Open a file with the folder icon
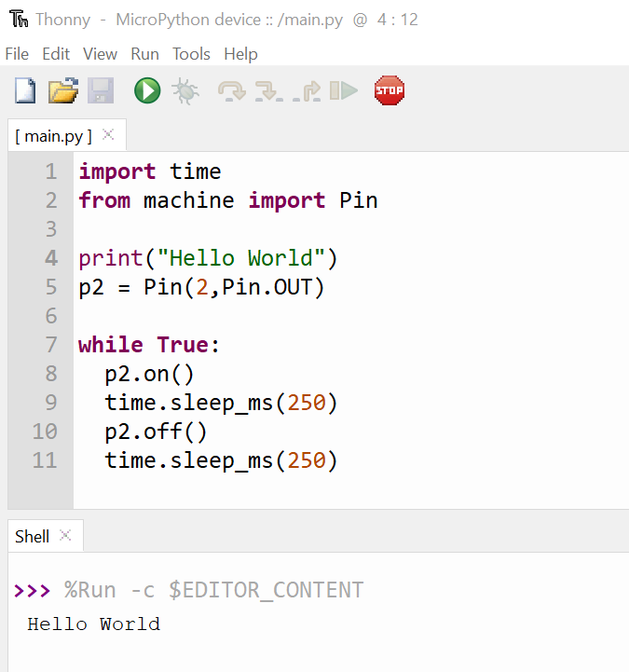629x672 pixels. click(63, 90)
